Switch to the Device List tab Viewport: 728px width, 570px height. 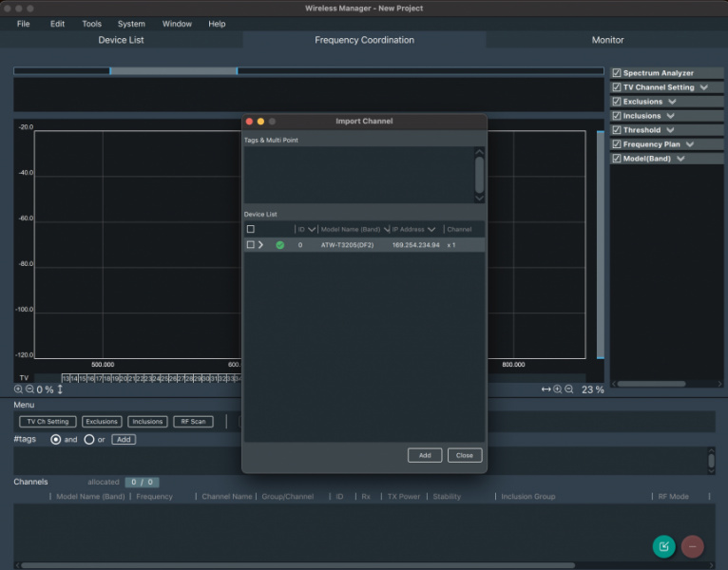point(122,40)
